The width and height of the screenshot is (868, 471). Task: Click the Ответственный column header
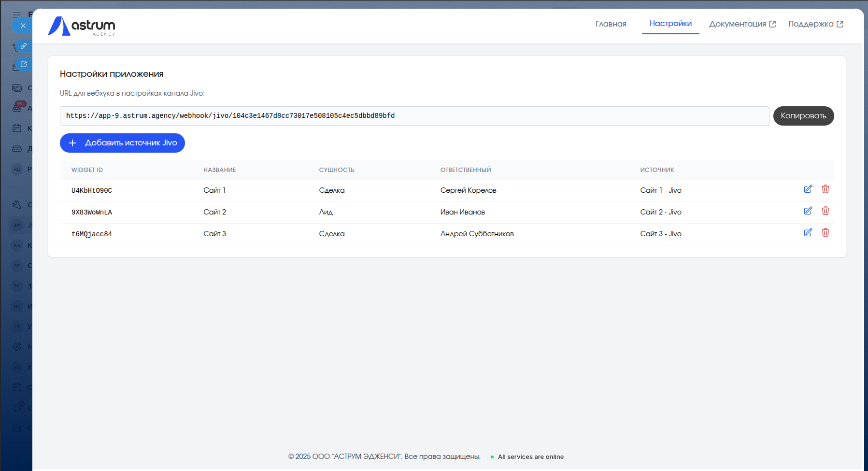[x=465, y=170]
